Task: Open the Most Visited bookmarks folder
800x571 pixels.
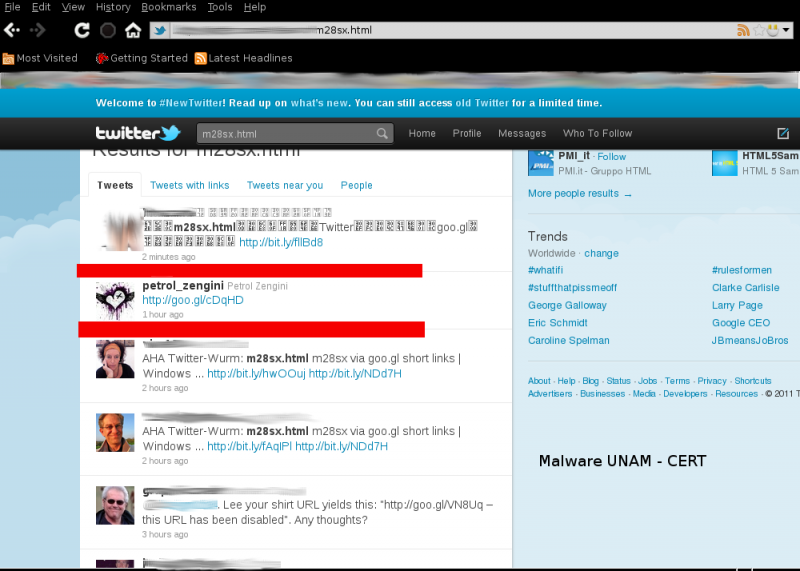Action: (40, 58)
